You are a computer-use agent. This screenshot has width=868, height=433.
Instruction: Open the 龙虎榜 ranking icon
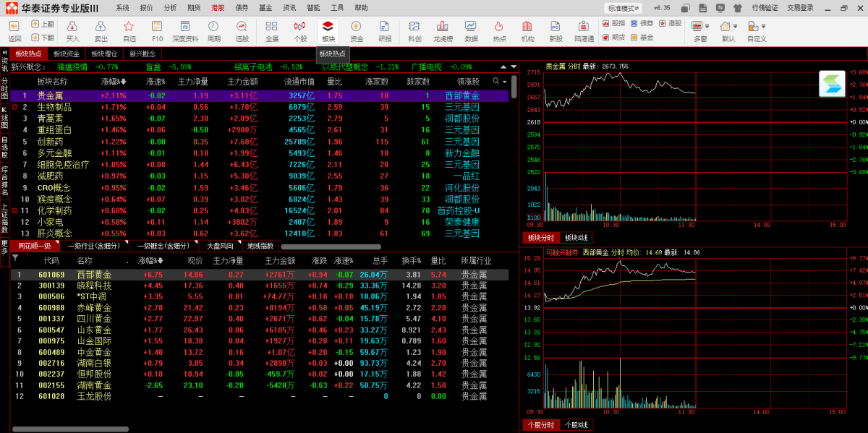point(443,30)
